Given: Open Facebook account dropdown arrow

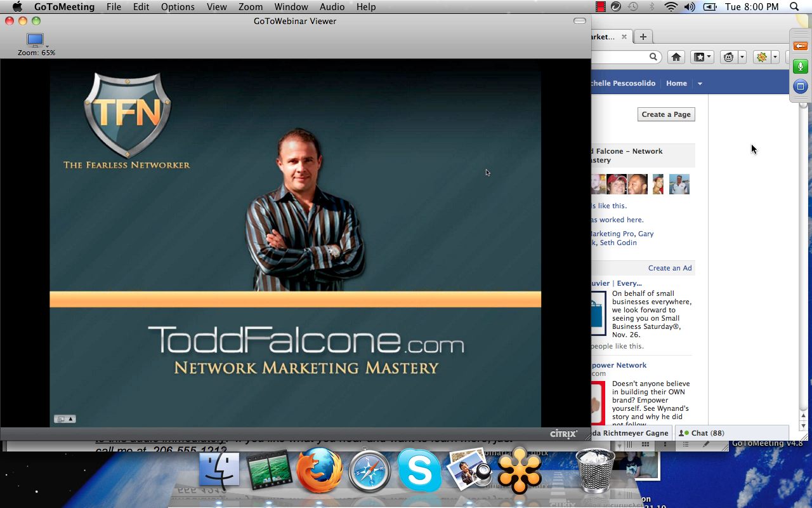Looking at the screenshot, I should point(700,84).
